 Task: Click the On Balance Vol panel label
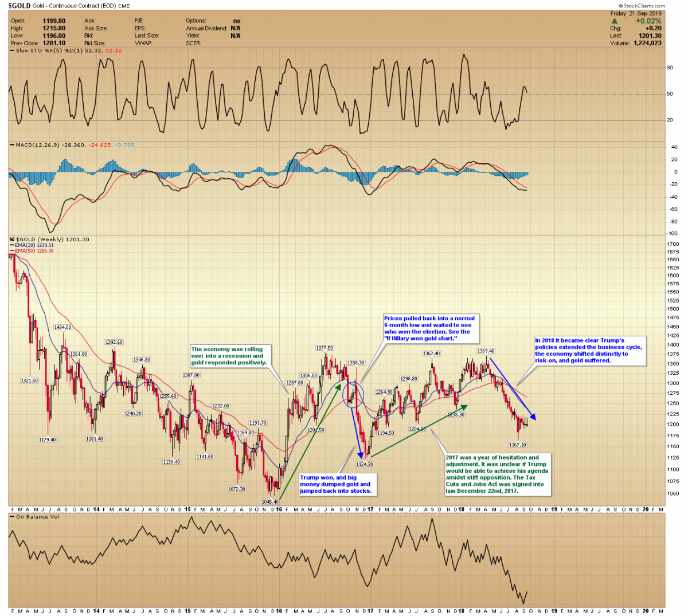(36, 517)
